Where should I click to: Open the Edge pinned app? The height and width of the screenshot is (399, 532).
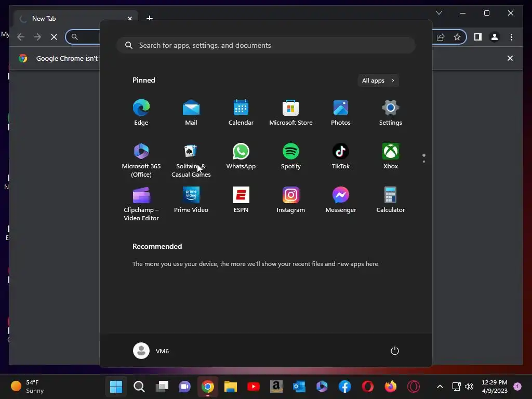[141, 113]
